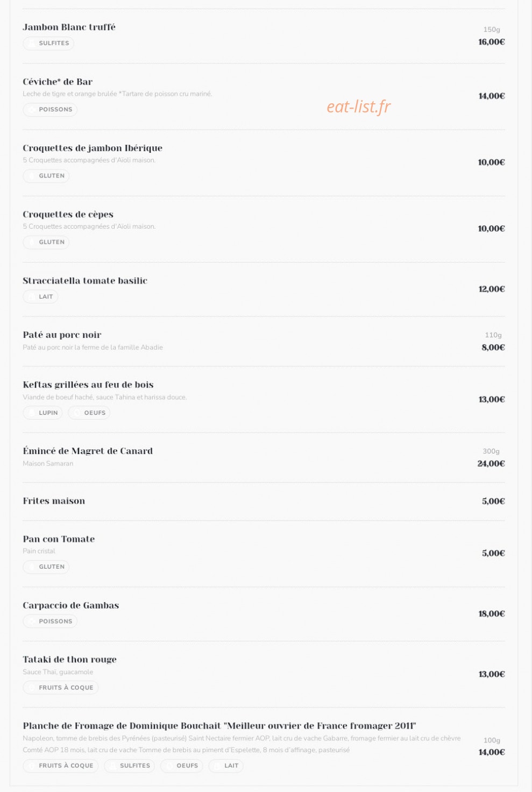
Task: Click the POISSONS tag under Carpaccio de Gambas
Action: 49,621
